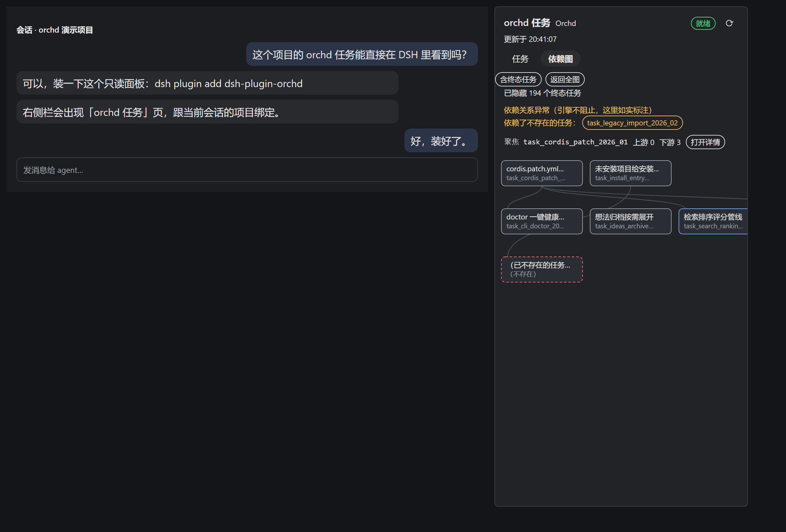
Task: Click the 上游 0 count
Action: [x=643, y=142]
